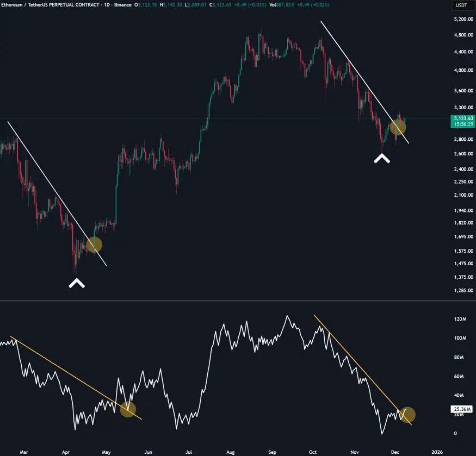476x456 pixels.
Task: Click the 2,100.00 price axis label
Action: (463, 195)
